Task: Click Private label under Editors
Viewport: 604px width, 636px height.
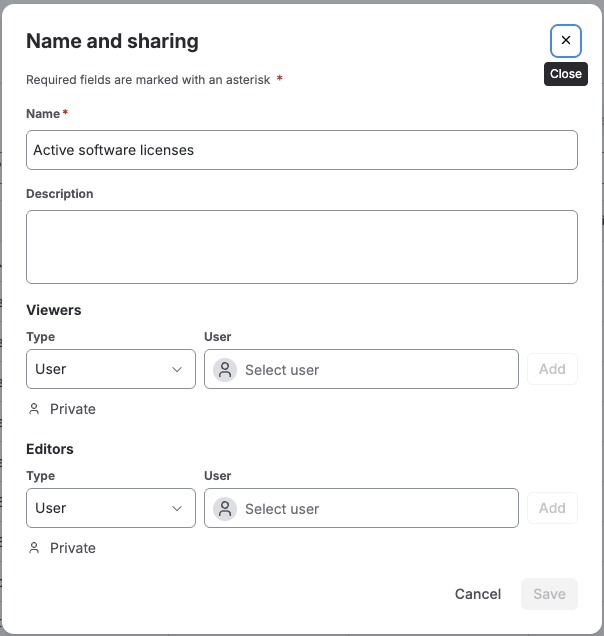Action: coord(73,548)
